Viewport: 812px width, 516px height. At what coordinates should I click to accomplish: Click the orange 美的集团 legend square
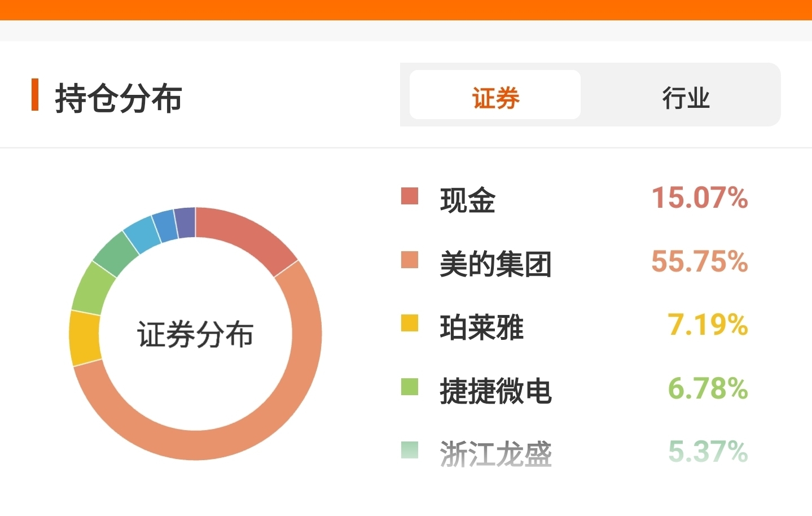click(410, 260)
